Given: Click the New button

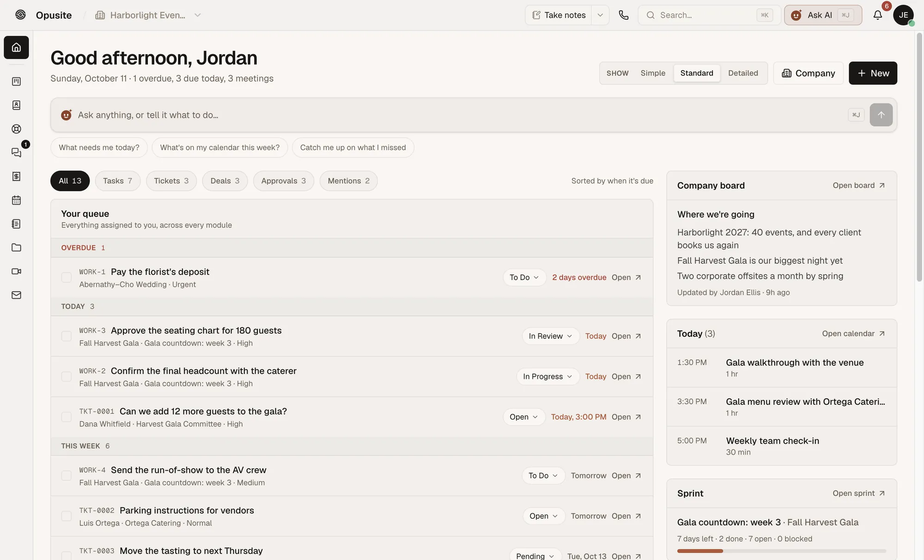Looking at the screenshot, I should click(x=873, y=73).
